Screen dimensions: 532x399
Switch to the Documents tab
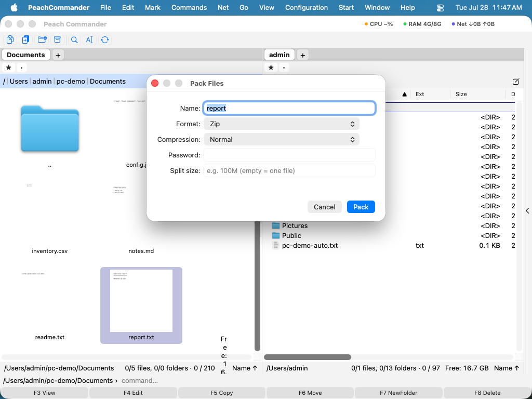[x=26, y=55]
